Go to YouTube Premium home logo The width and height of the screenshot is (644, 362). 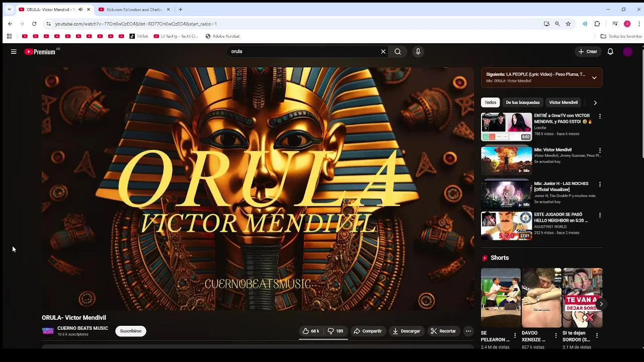pos(40,51)
